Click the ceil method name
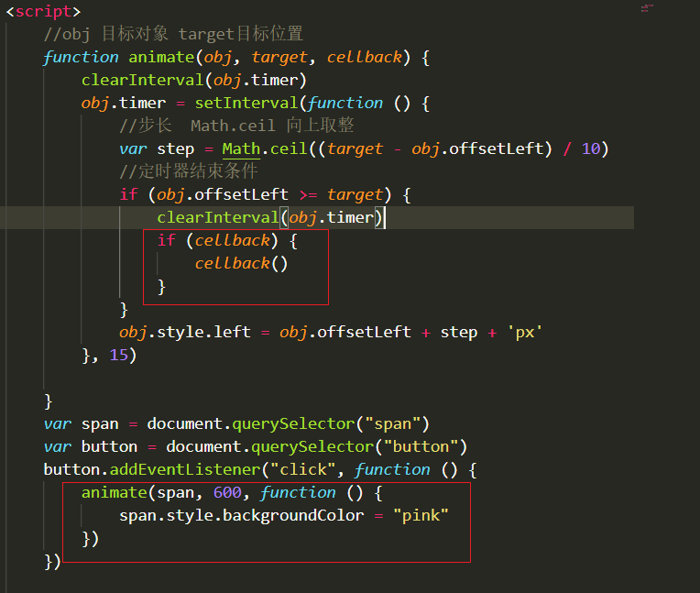The image size is (700, 593). tap(289, 148)
